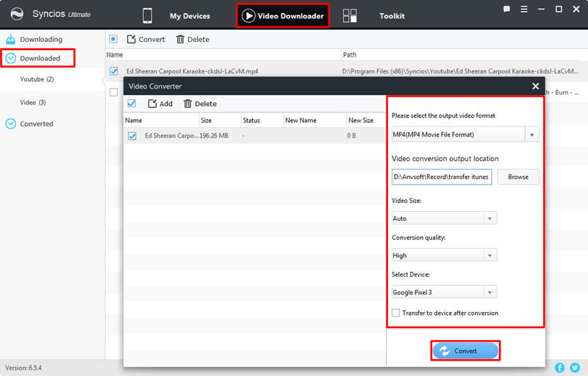Click the Downloading tray icon in sidebar
Screen dimensions: 588x376
[x=11, y=39]
